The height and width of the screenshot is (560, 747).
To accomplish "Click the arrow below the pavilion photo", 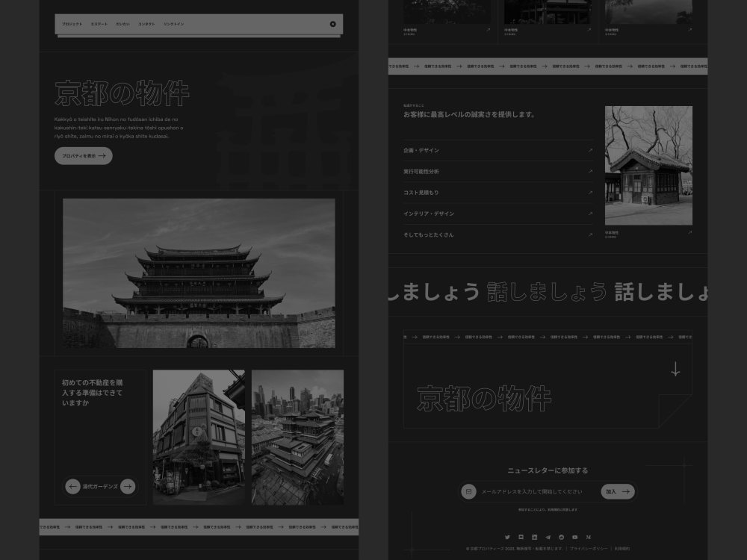I will click(689, 232).
